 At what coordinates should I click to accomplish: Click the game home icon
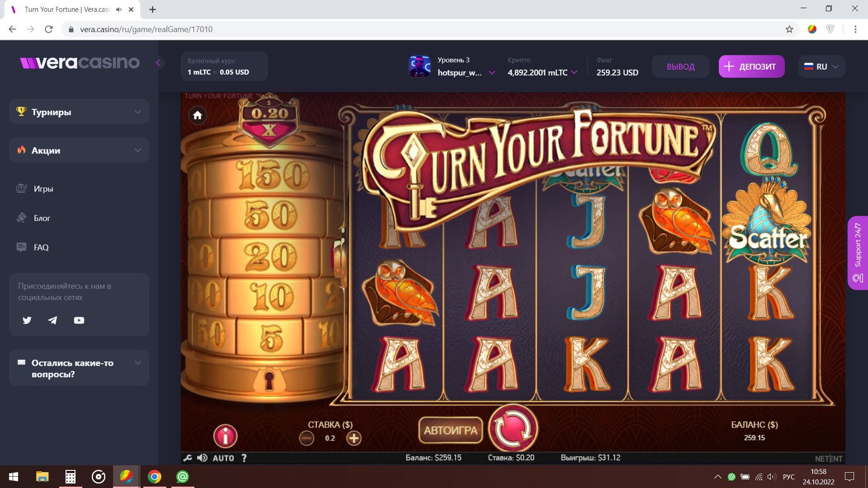[198, 115]
